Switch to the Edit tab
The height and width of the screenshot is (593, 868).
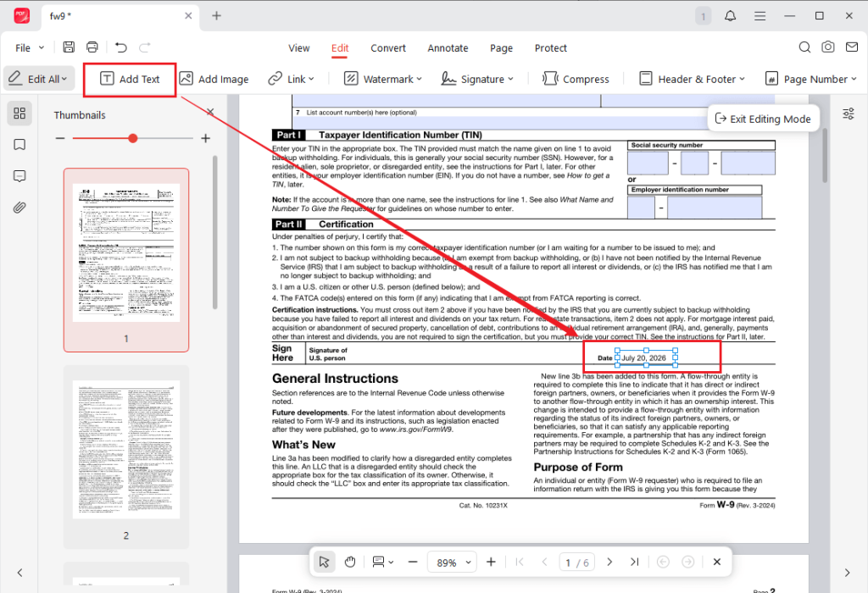click(x=340, y=48)
